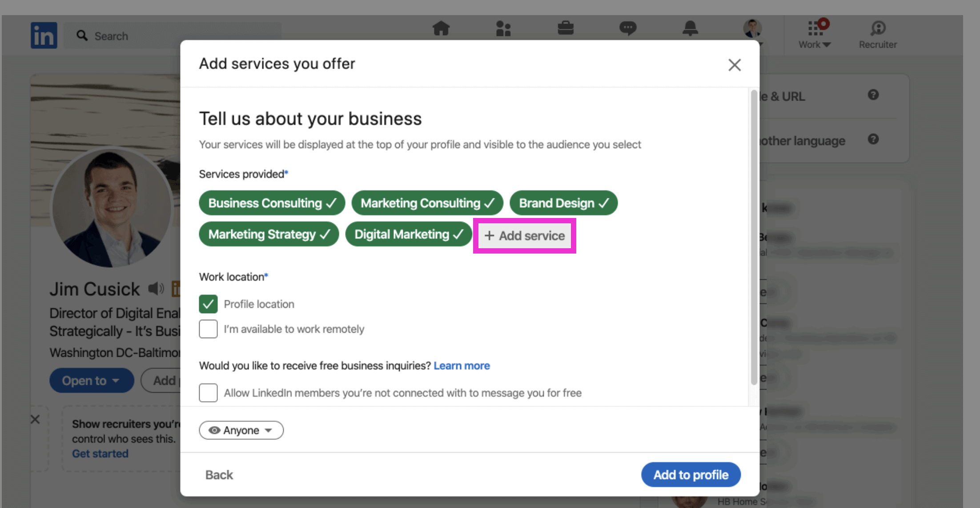Click the Back button
The height and width of the screenshot is (508, 980).
(x=219, y=475)
